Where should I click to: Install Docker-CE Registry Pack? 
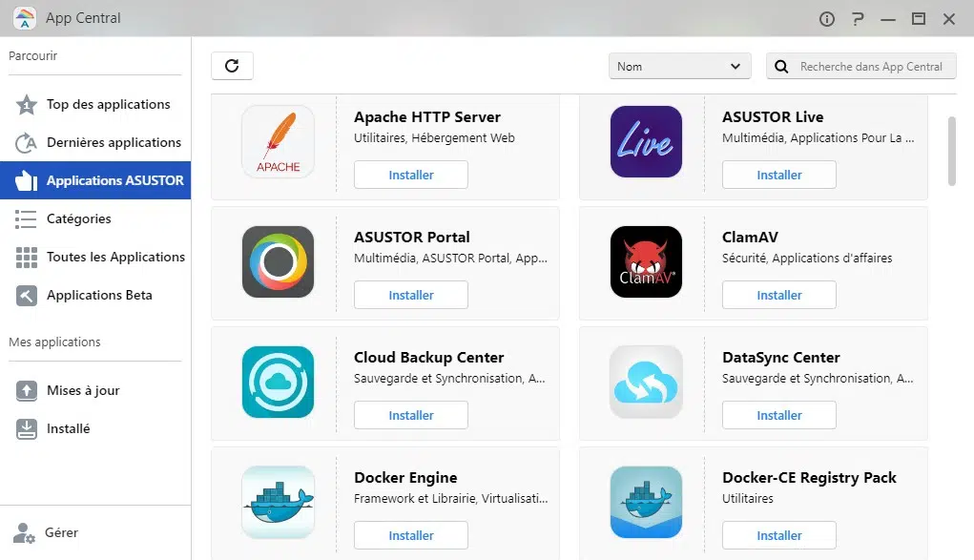[x=779, y=535]
